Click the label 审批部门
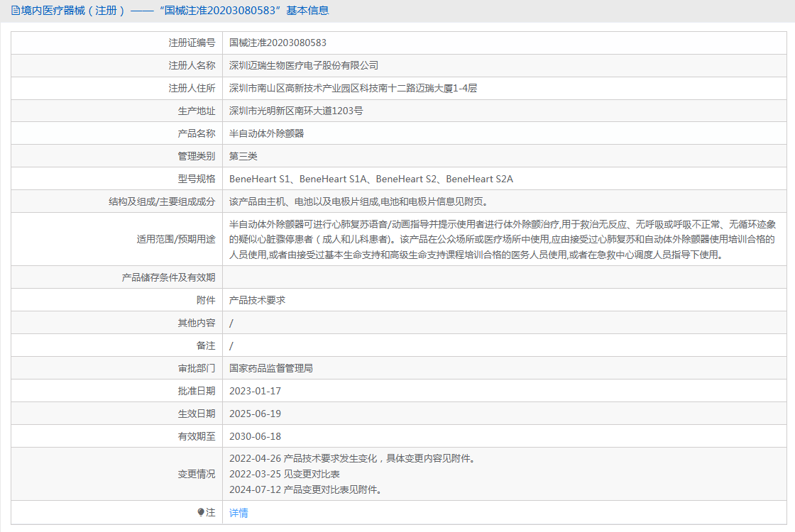Screen dimensions: 795x532 click(x=197, y=368)
